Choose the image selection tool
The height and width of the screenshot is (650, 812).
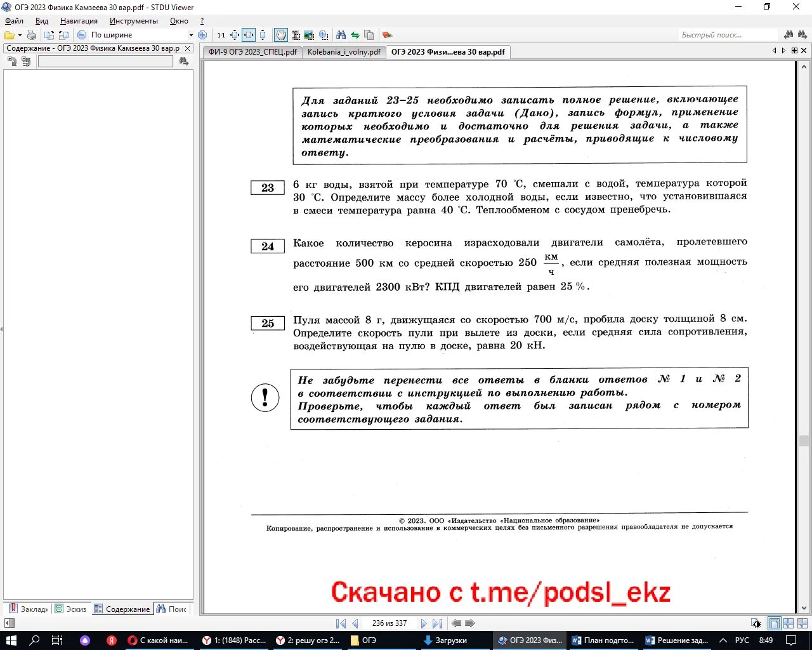(x=309, y=35)
